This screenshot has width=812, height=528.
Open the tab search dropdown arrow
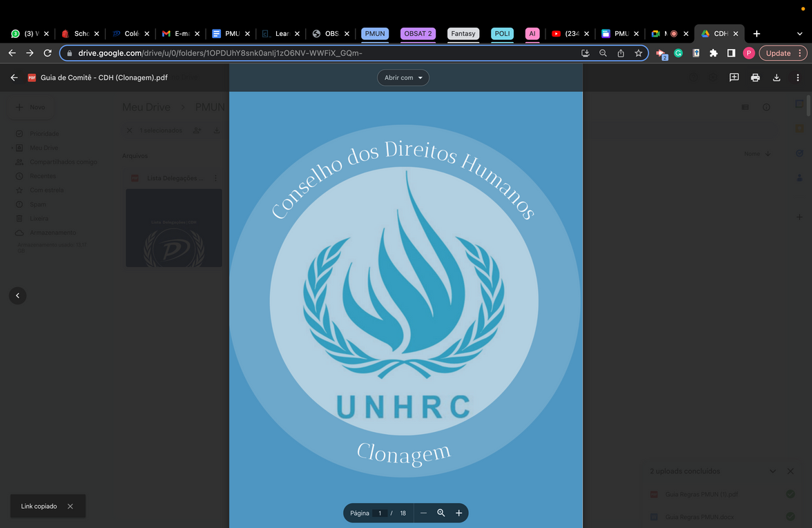(x=800, y=34)
